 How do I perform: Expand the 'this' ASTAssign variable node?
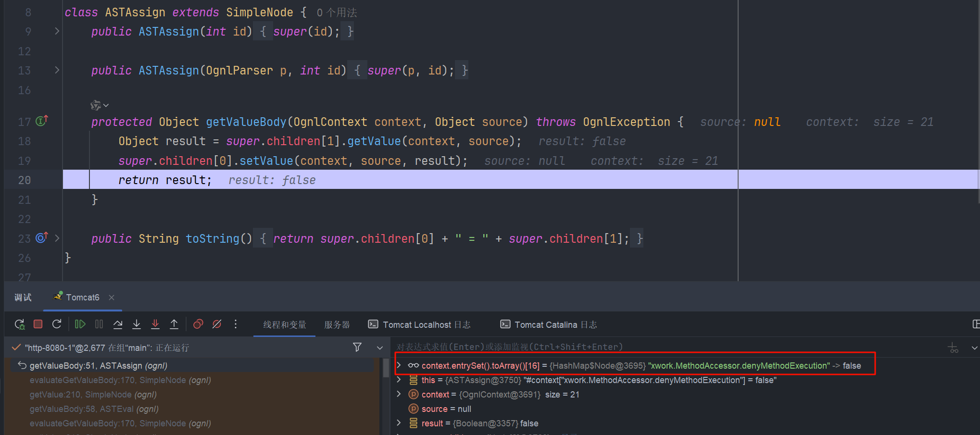point(399,380)
